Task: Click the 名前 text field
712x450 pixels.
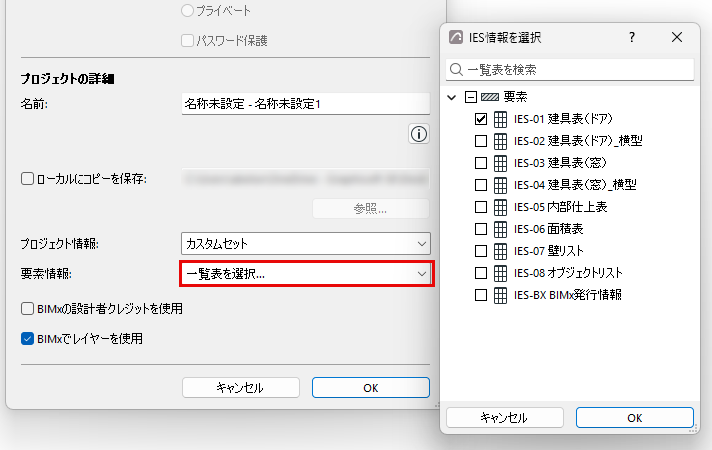Action: [x=306, y=104]
